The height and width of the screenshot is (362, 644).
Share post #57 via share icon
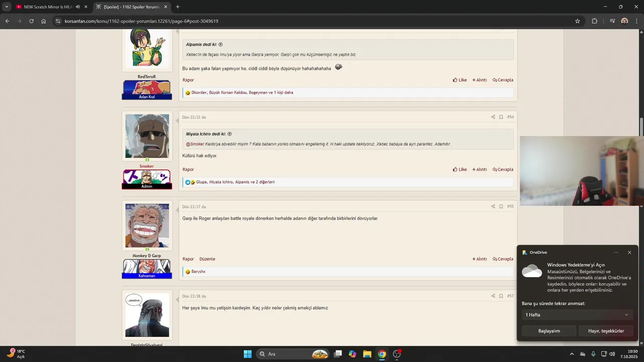tap(493, 296)
